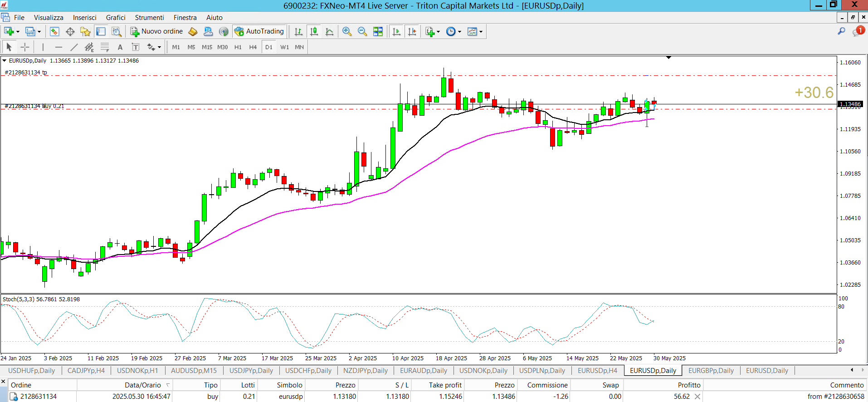
Task: Open the MQL5 community cloud icon
Action: click(208, 31)
